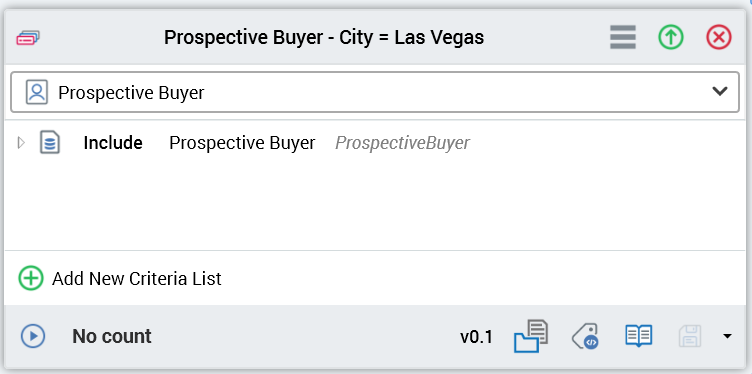This screenshot has height=374, width=752.
Task: Expand the Include Prospective Buyer criteria row
Action: pyautogui.click(x=21, y=143)
